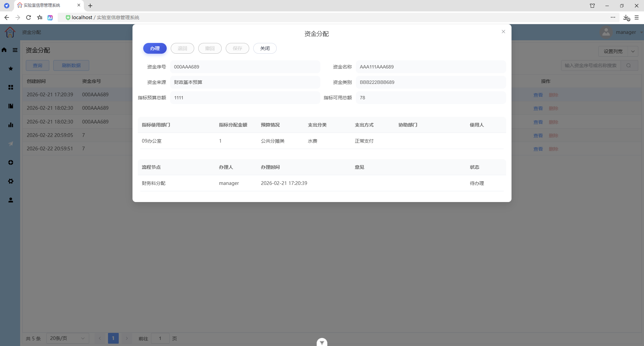The width and height of the screenshot is (644, 346).
Task: Select the 实验室信息管理系统 browser tab
Action: (49, 5)
